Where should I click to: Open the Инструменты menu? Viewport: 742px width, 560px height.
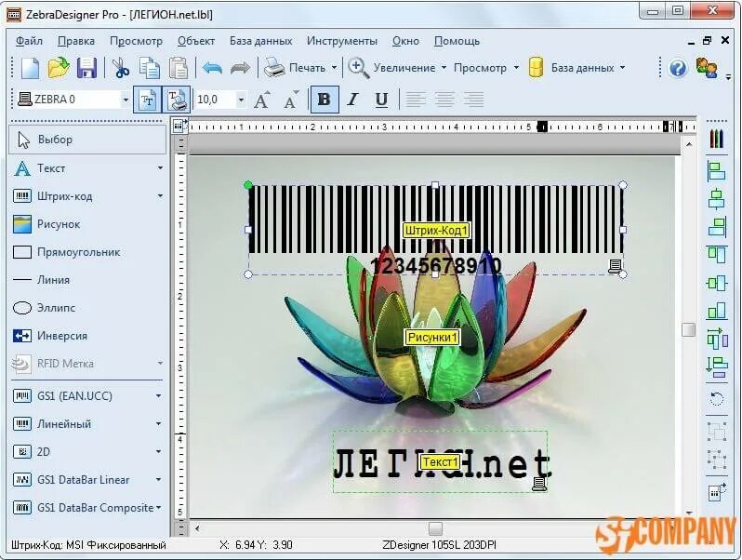click(x=341, y=41)
